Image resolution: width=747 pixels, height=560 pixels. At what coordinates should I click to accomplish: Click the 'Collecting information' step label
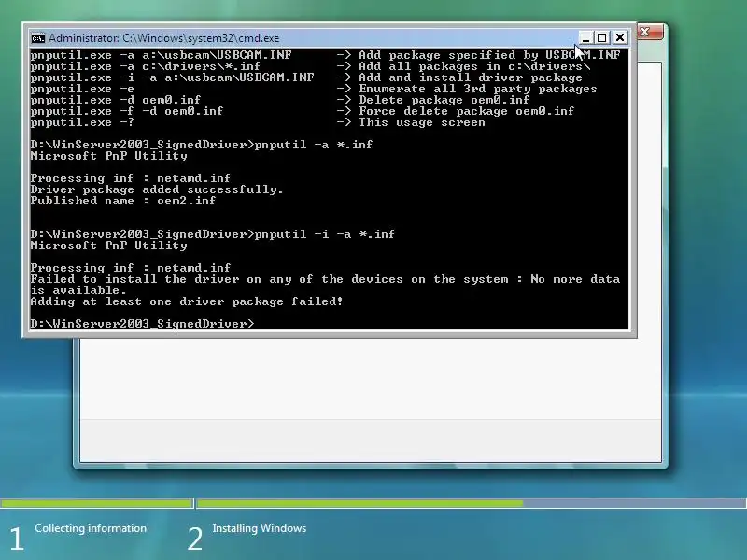tap(91, 528)
